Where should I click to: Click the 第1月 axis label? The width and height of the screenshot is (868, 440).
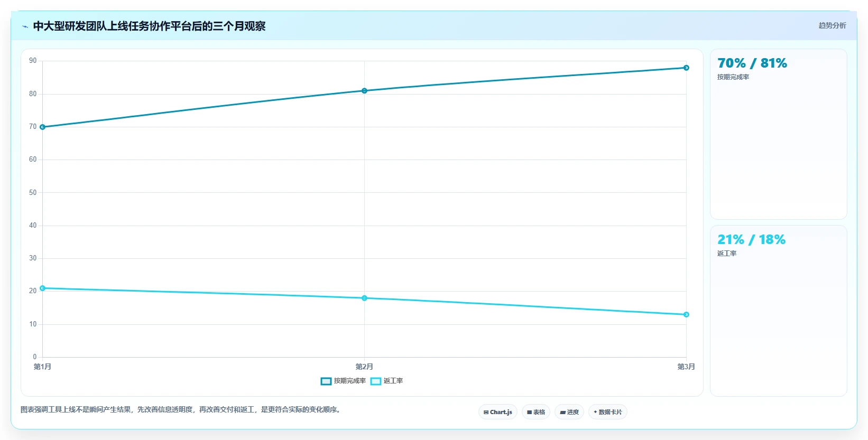(x=42, y=367)
